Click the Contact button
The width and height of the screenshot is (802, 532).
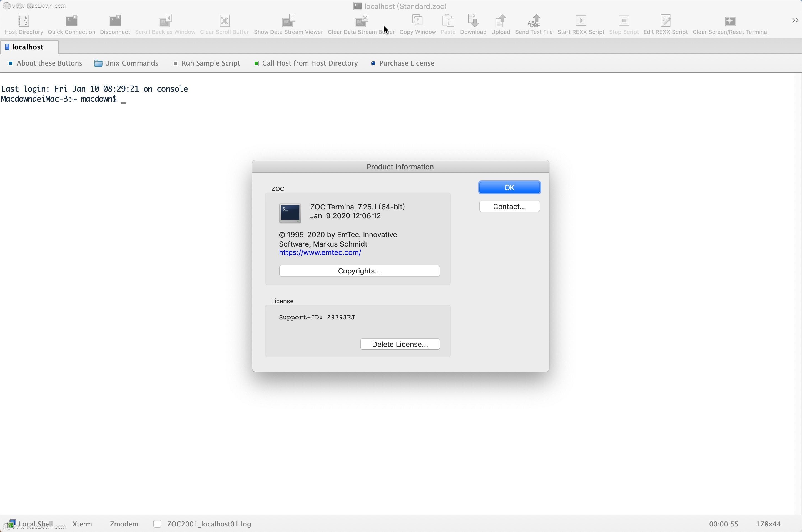coord(510,207)
